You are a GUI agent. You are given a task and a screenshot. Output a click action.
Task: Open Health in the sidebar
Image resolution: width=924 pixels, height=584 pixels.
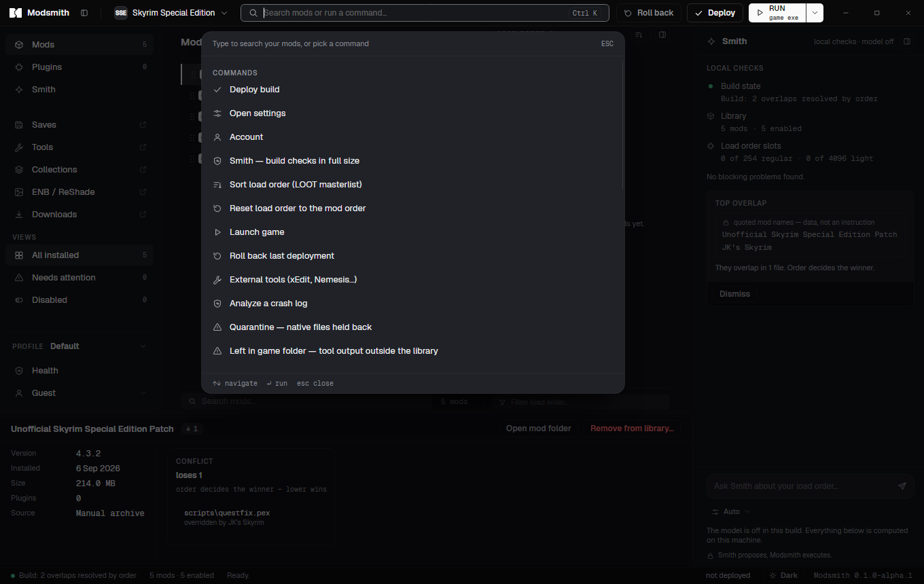coord(79,371)
